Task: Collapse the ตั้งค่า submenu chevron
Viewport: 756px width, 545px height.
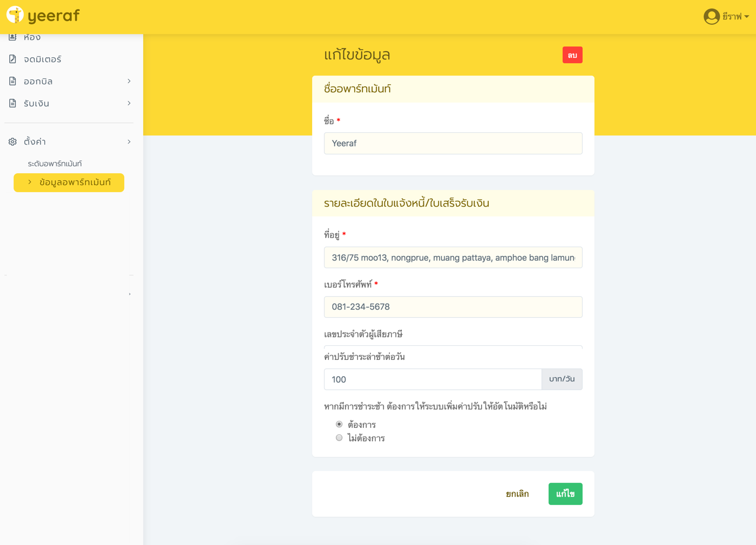Action: (129, 141)
